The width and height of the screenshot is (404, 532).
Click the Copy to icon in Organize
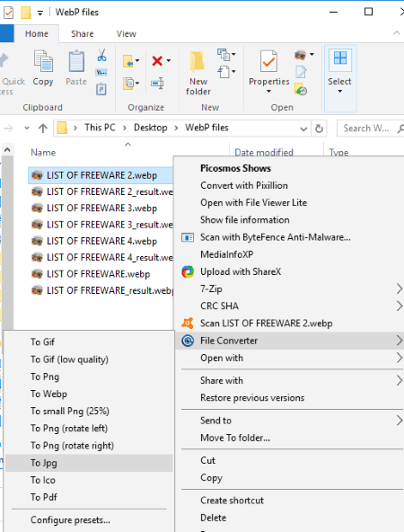(128, 83)
